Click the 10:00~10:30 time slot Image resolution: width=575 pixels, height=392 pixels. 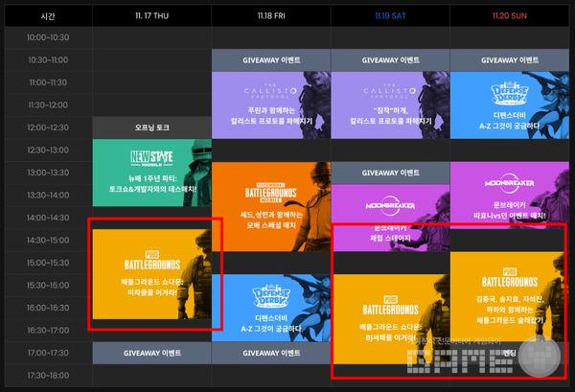tap(48, 37)
